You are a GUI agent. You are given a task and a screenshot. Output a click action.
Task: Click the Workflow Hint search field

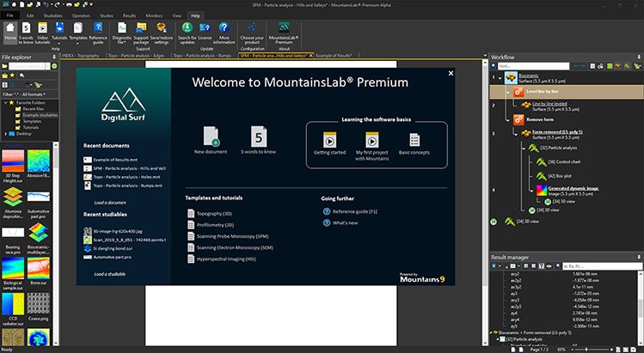[533, 66]
